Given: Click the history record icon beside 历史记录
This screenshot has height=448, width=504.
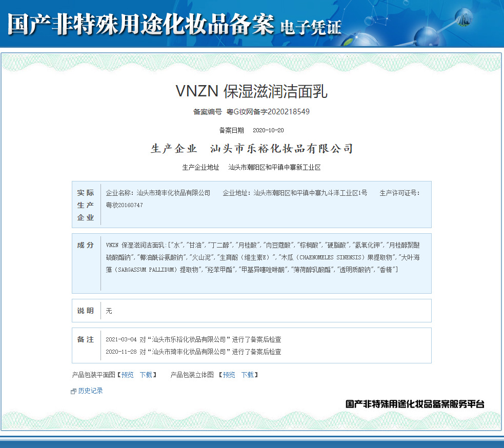Looking at the screenshot, I should (x=73, y=391).
